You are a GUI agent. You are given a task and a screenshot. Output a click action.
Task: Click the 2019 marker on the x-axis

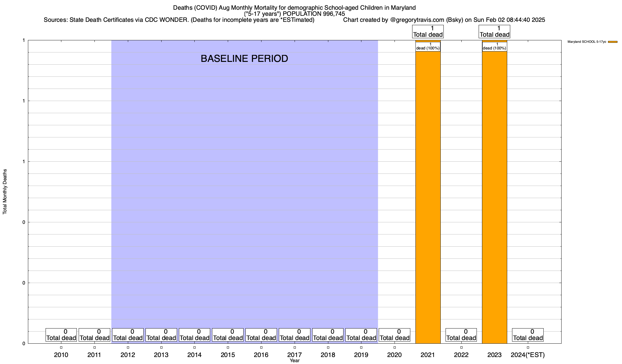point(361,348)
